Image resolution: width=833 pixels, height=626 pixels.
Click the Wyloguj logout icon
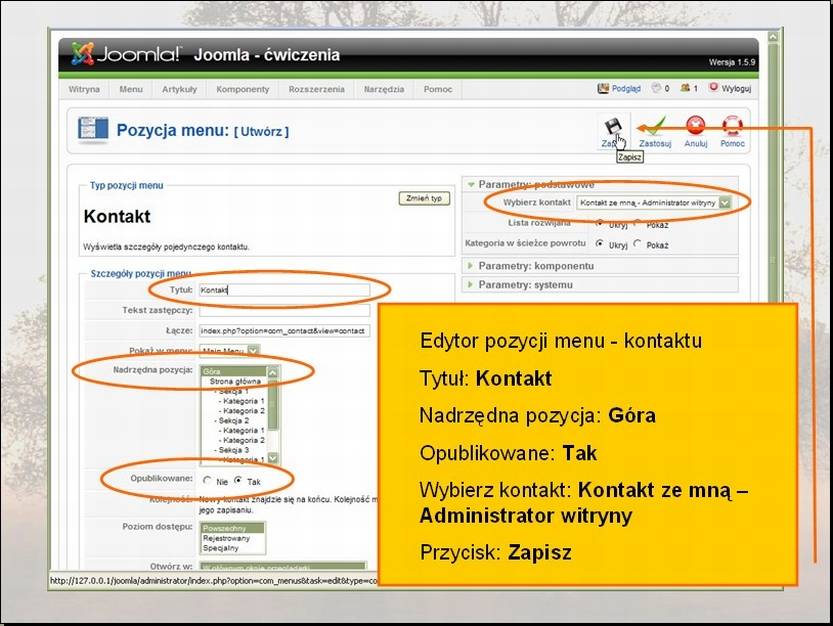(713, 87)
